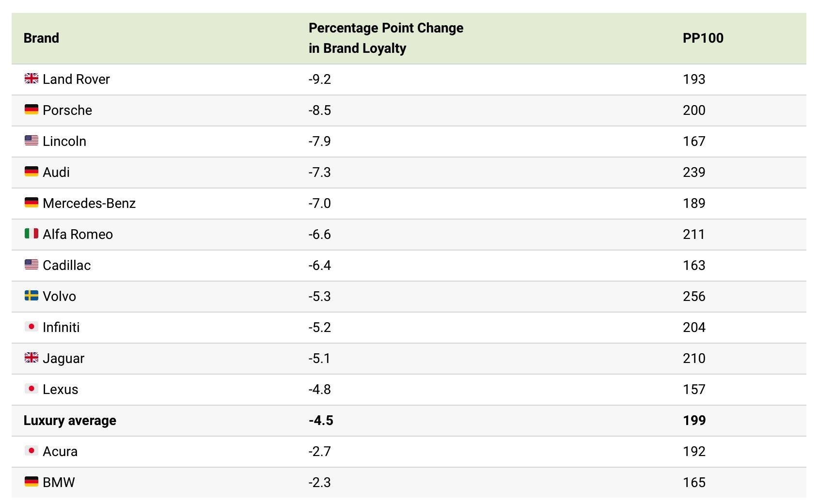This screenshot has height=504, width=819.
Task: Sort by the Brand column header
Action: point(41,38)
